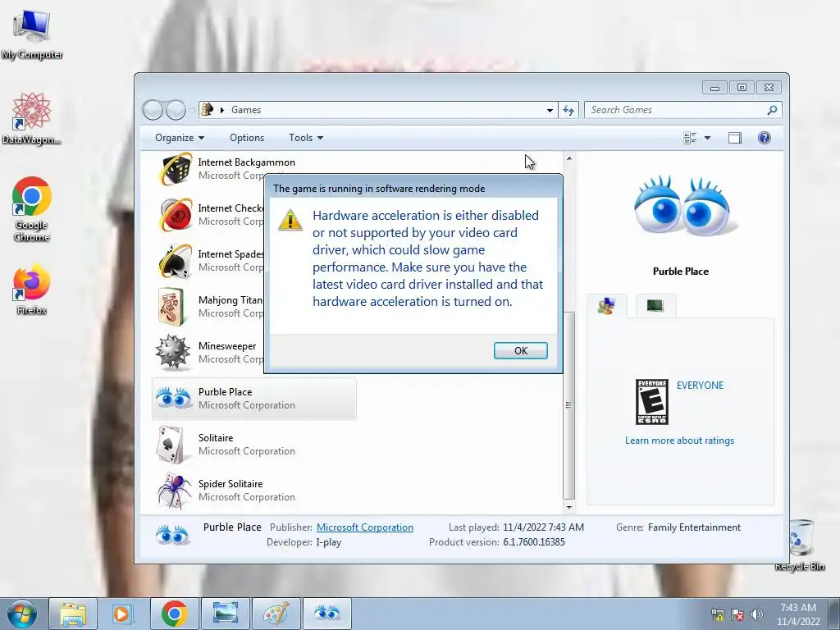Open the Help question mark icon

tap(764, 138)
